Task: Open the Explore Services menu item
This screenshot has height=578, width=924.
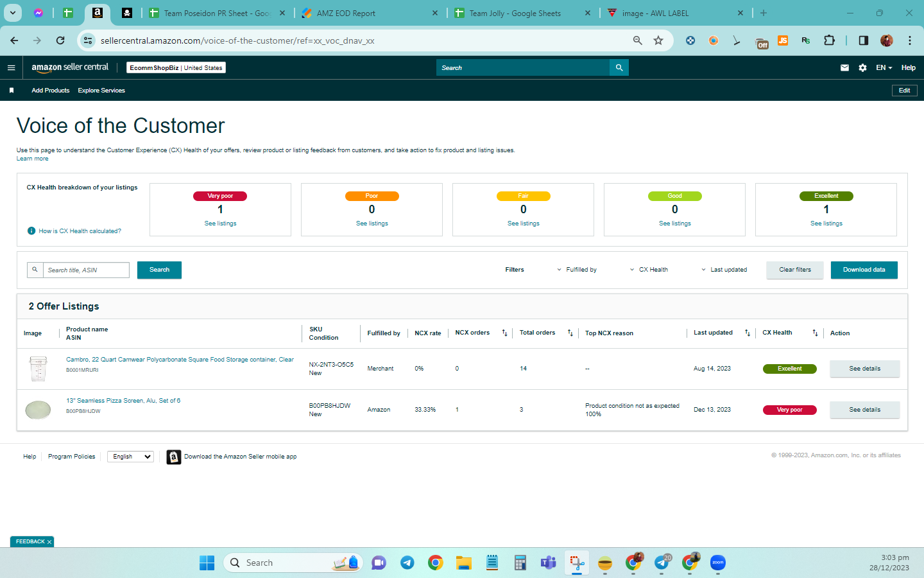Action: point(101,91)
